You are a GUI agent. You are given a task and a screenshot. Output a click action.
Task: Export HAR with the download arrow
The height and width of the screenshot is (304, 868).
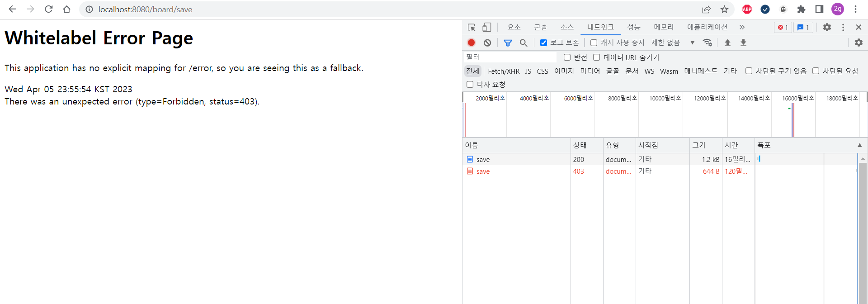743,43
